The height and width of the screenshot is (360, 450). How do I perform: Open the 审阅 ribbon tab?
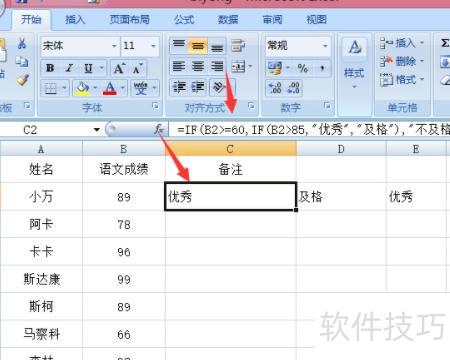pos(272,20)
